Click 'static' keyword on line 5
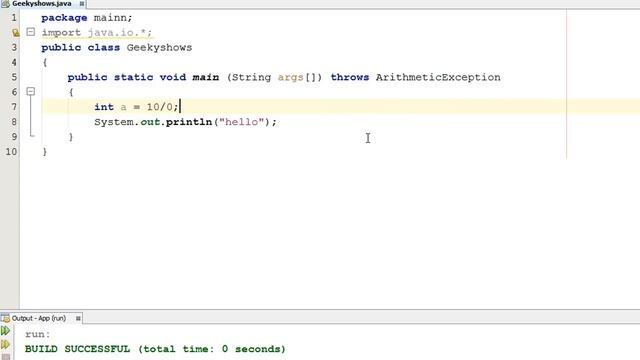The height and width of the screenshot is (360, 640). [x=133, y=77]
